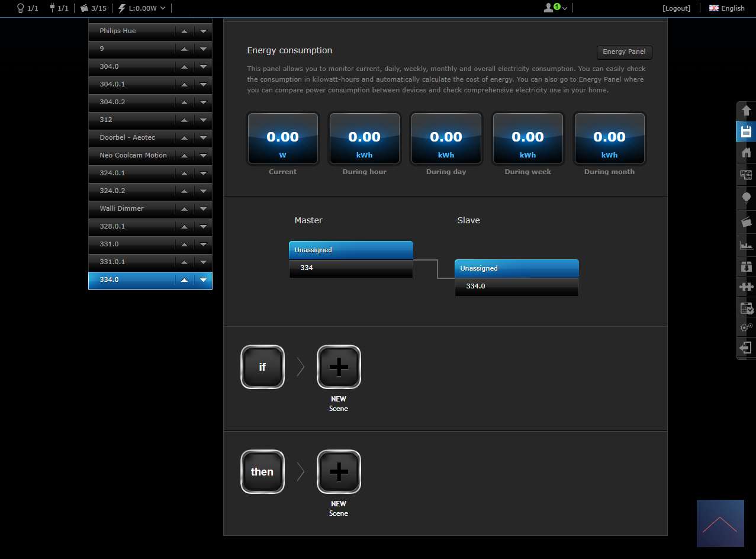Open the Home icon in right sidebar
Screen dimensions: 756x559
[746, 153]
